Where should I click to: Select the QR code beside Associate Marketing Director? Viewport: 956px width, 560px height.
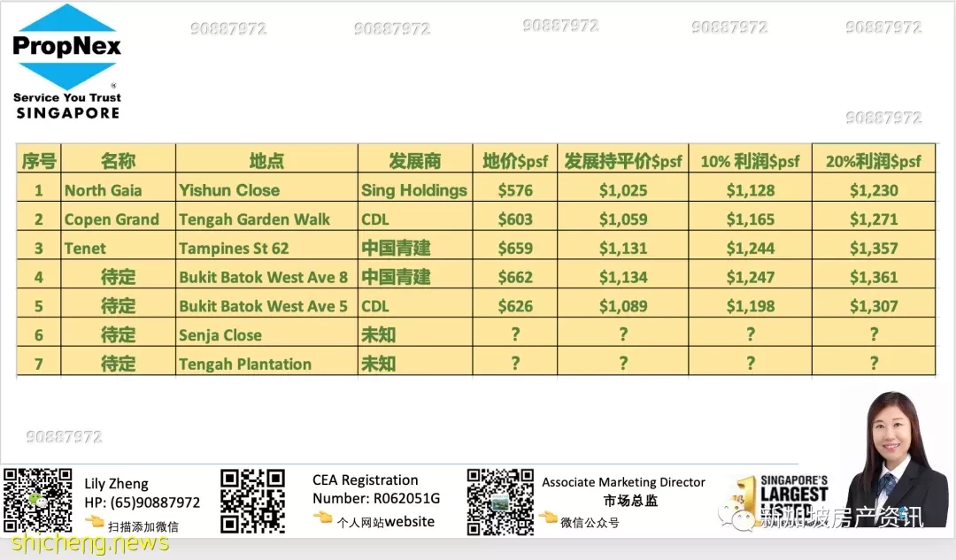[500, 502]
